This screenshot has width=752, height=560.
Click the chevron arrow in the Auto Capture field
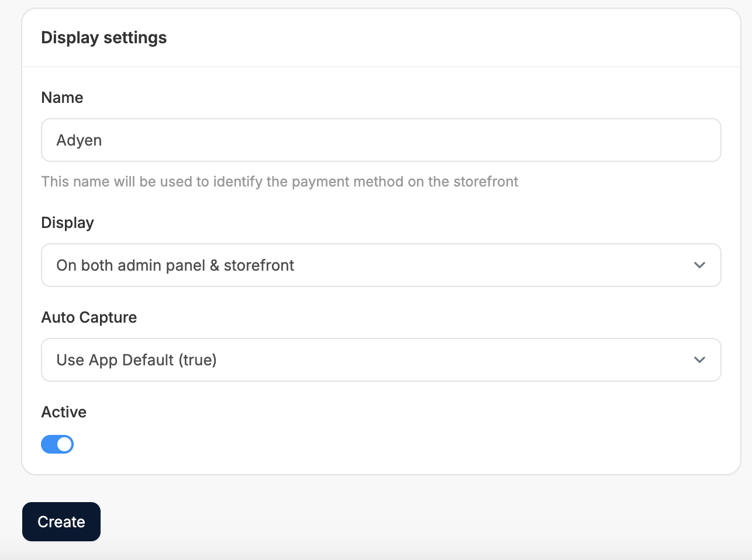click(699, 360)
